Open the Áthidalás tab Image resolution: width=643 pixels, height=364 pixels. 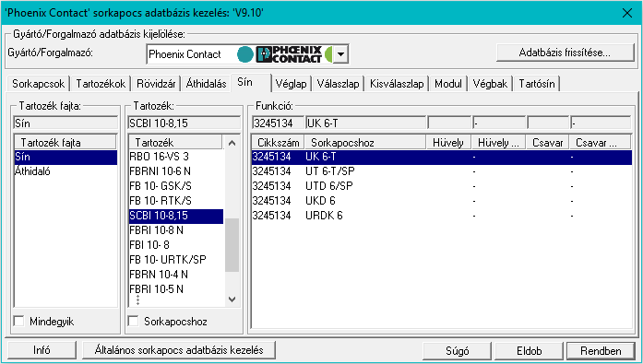206,84
